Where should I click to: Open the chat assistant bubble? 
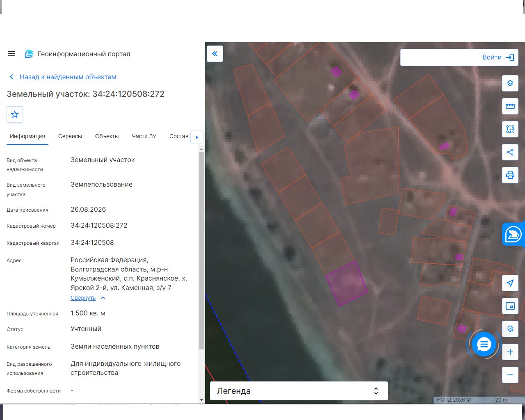tap(484, 345)
